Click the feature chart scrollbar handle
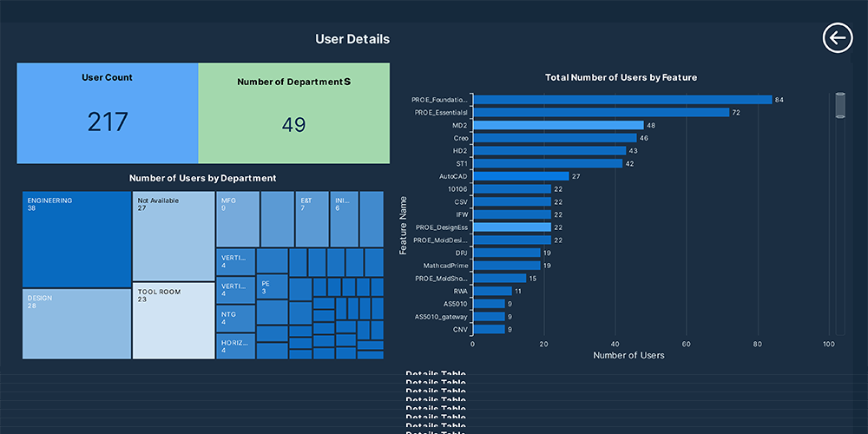Viewport: 868px width, 434px height. [x=840, y=105]
